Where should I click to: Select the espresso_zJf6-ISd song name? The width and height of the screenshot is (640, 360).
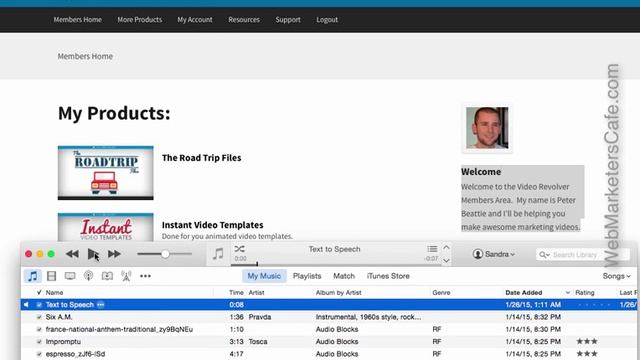(75, 354)
